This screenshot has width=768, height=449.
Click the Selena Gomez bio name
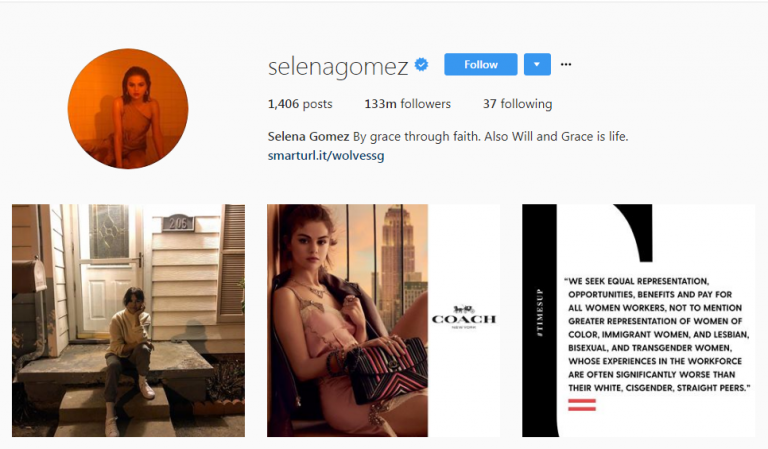308,137
